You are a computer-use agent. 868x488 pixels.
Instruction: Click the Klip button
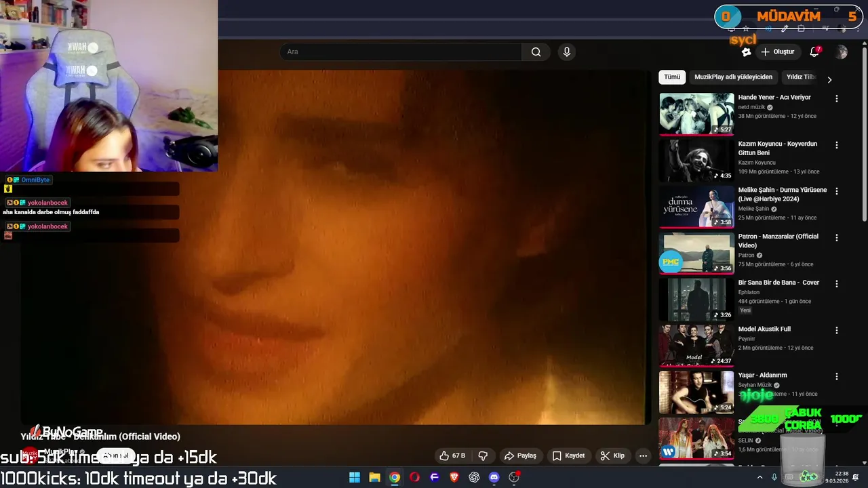pos(612,455)
